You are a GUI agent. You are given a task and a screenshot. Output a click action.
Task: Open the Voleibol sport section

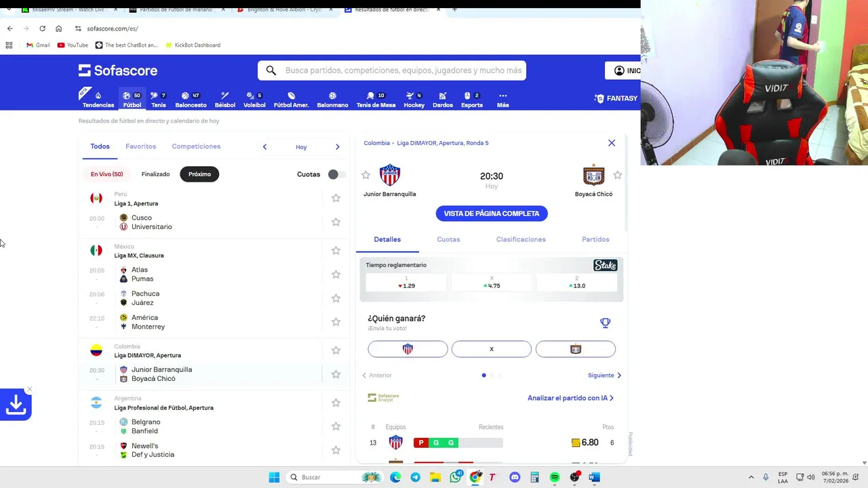click(254, 100)
